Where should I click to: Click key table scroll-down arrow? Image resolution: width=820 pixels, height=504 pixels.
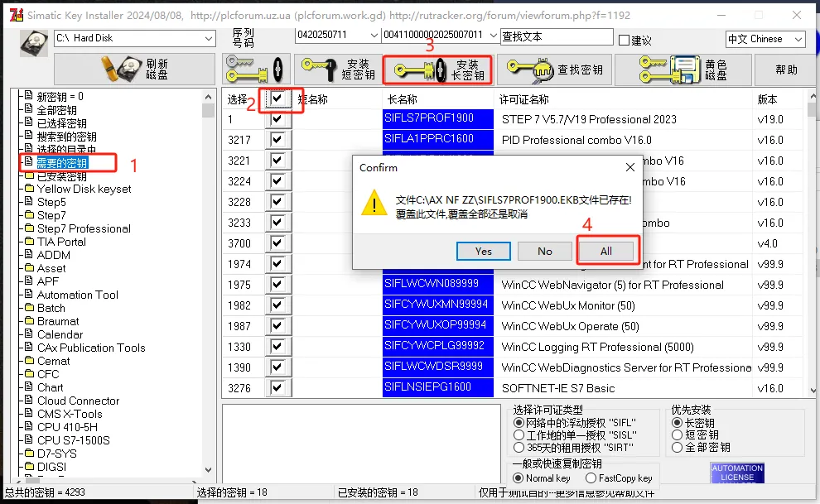[813, 390]
